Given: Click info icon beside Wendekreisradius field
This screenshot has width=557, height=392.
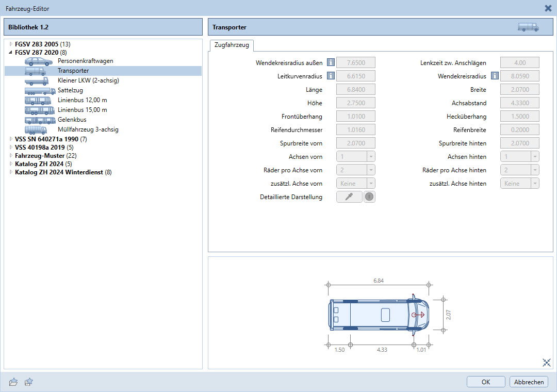Looking at the screenshot, I should pos(495,76).
